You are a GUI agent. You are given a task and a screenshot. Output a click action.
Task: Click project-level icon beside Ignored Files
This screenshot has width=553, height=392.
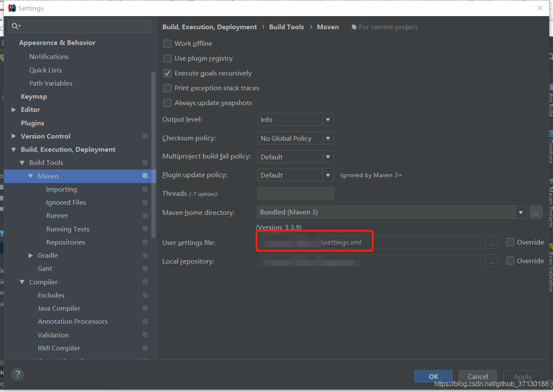(145, 202)
